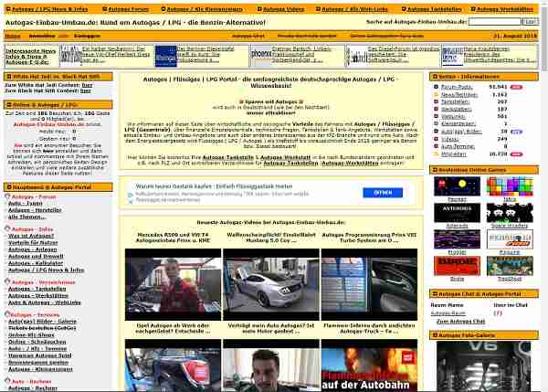Image resolution: width=548 pixels, height=392 pixels.
Task: Click the icon before Autogas - Forum heading
Action: (x=7, y=196)
